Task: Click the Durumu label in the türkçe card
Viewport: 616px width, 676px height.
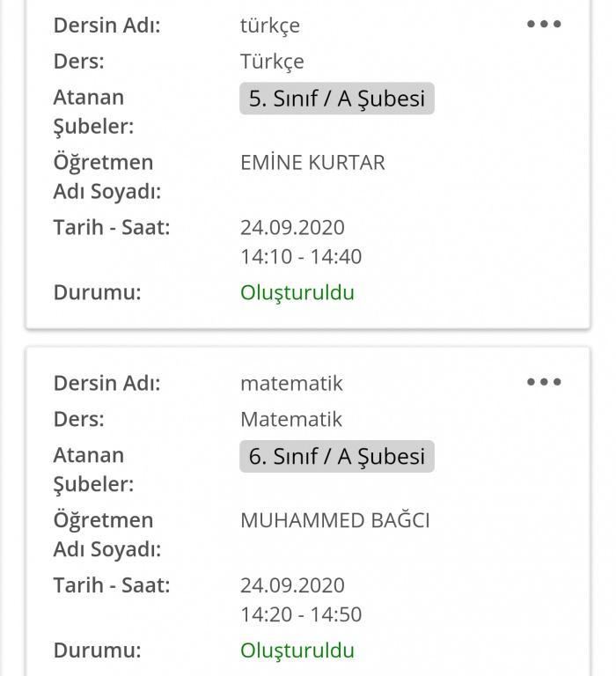Action: 97,292
